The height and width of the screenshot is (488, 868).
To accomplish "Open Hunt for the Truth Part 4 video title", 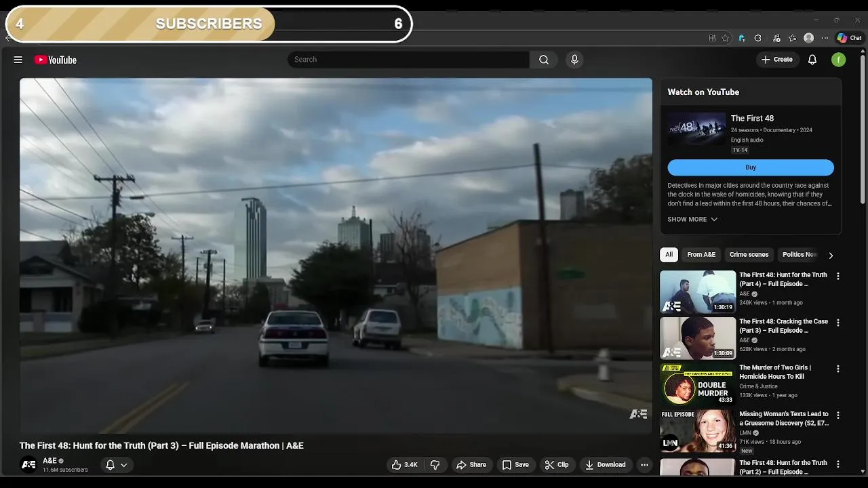I will pos(783,279).
